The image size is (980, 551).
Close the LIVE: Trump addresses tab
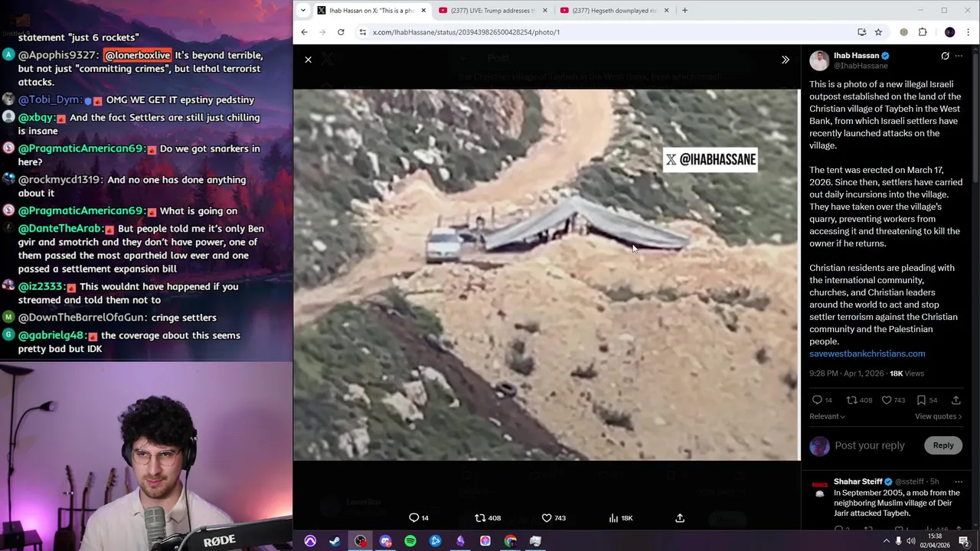pyautogui.click(x=545, y=11)
